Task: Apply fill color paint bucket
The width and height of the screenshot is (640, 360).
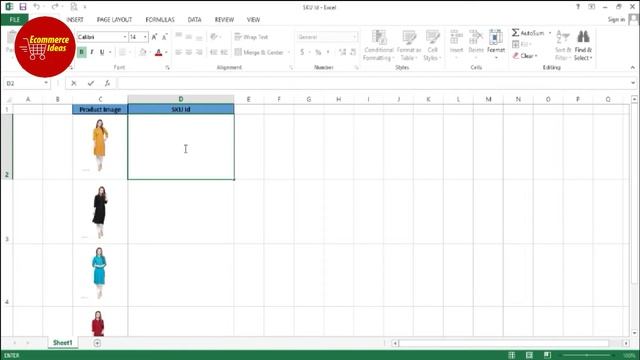Action: click(142, 52)
